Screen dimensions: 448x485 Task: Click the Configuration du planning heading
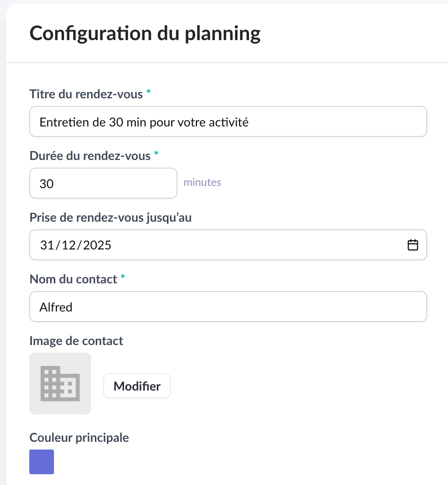point(145,34)
